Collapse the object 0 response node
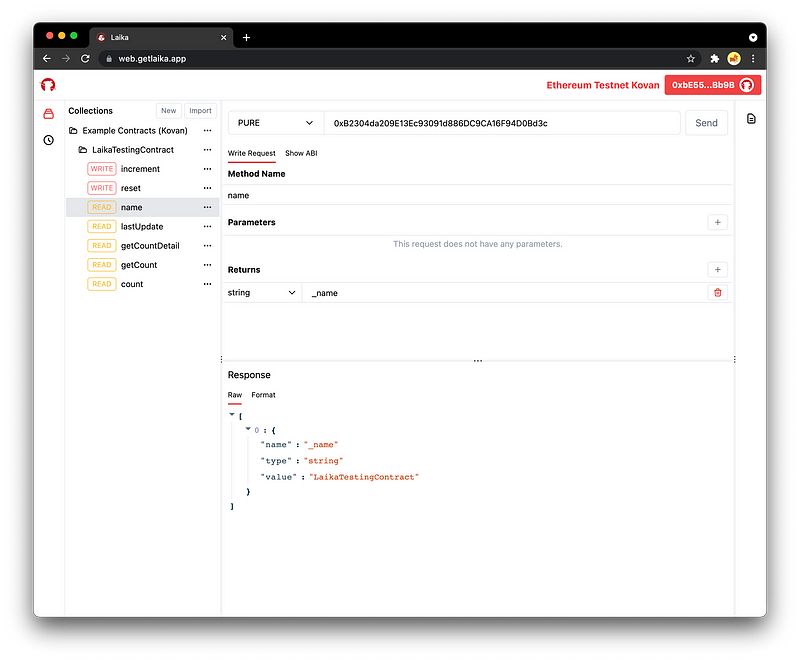This screenshot has height=661, width=800. coord(248,429)
